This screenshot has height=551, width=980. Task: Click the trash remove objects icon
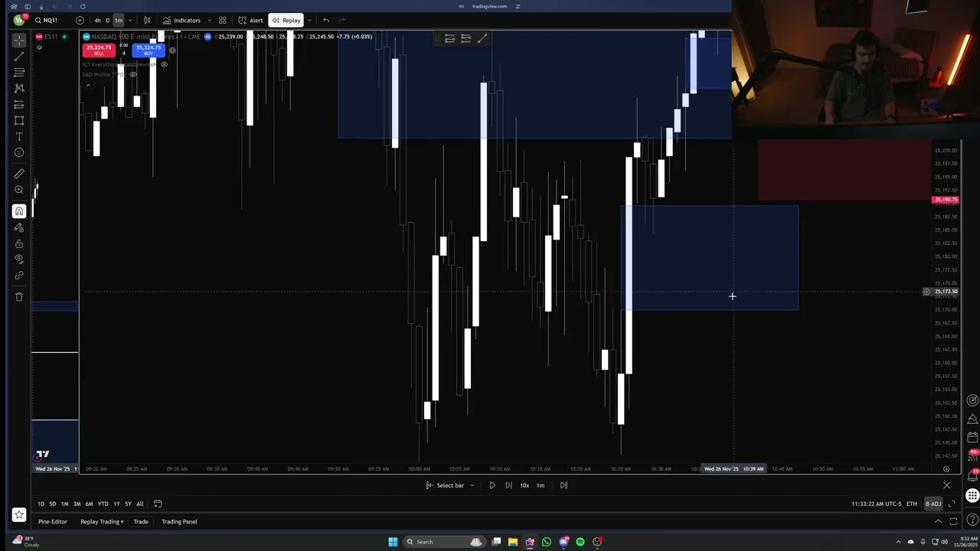pos(19,297)
